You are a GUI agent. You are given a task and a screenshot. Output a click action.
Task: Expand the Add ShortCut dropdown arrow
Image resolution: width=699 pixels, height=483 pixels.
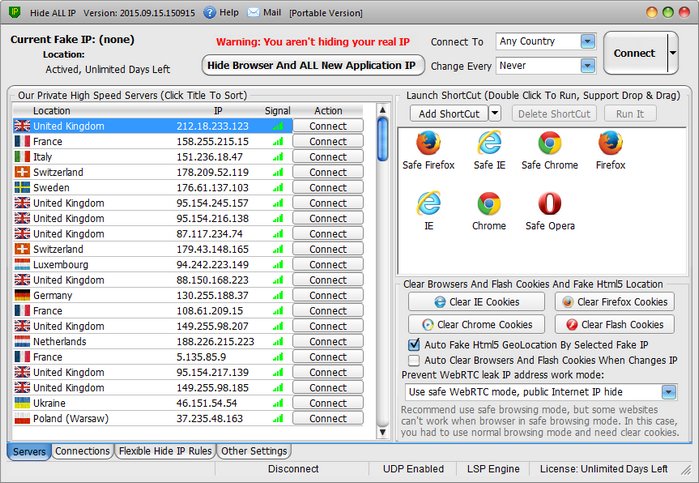pos(495,113)
